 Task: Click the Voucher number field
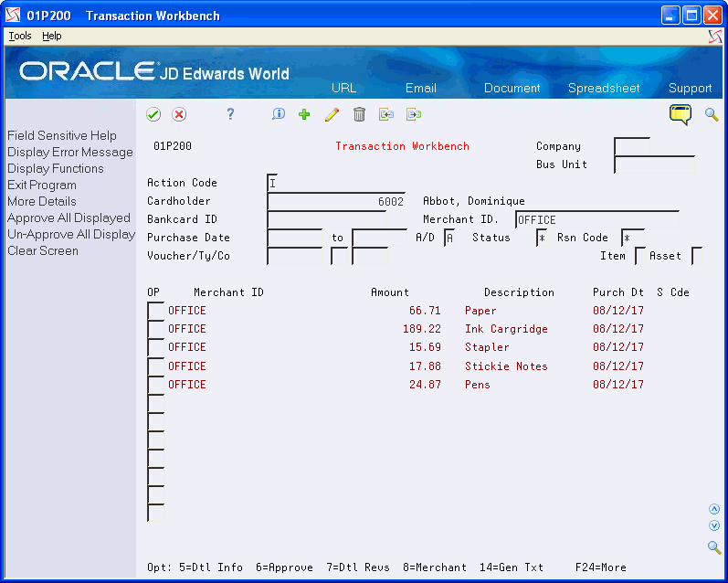[x=295, y=256]
